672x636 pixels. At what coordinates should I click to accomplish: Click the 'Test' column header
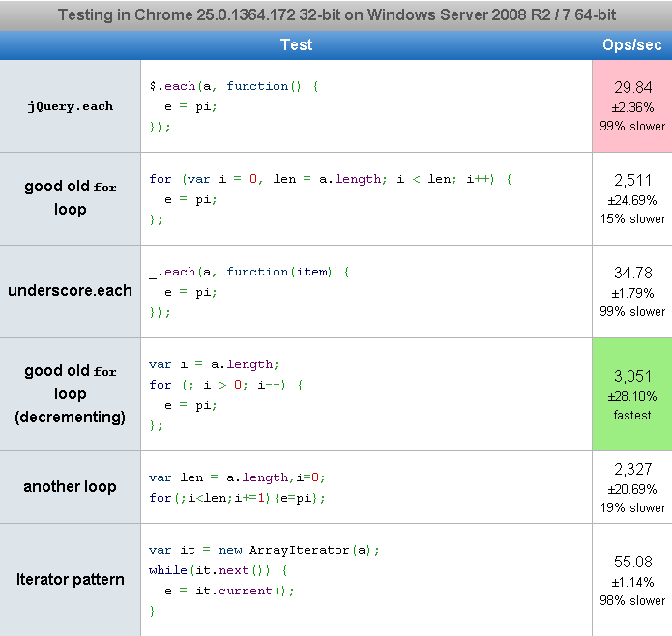pyautogui.click(x=296, y=45)
